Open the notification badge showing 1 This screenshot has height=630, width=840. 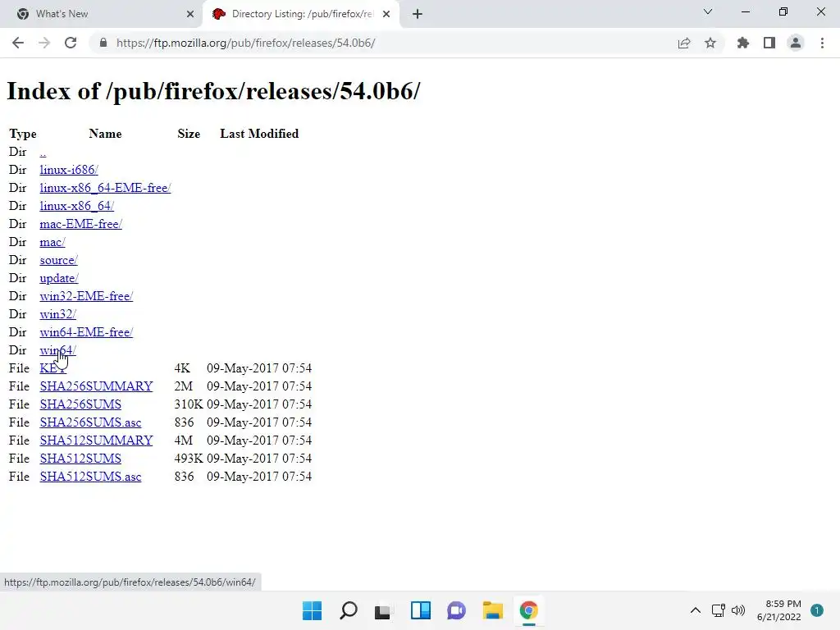(x=817, y=610)
